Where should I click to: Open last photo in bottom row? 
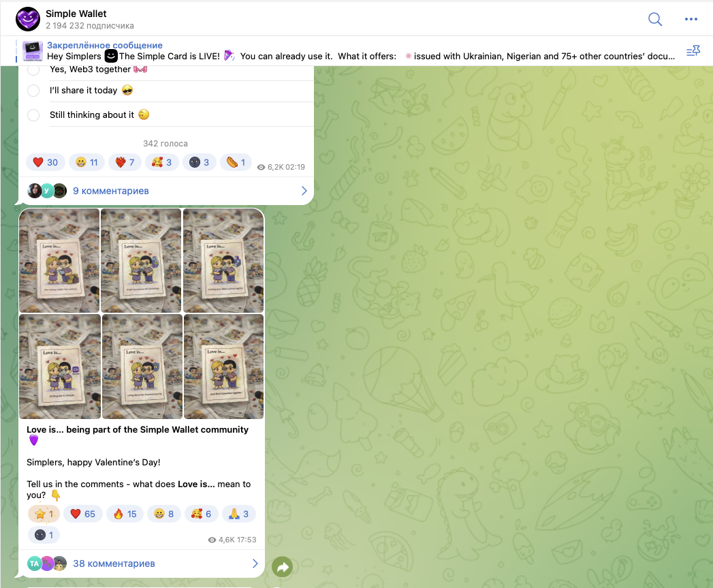[224, 367]
